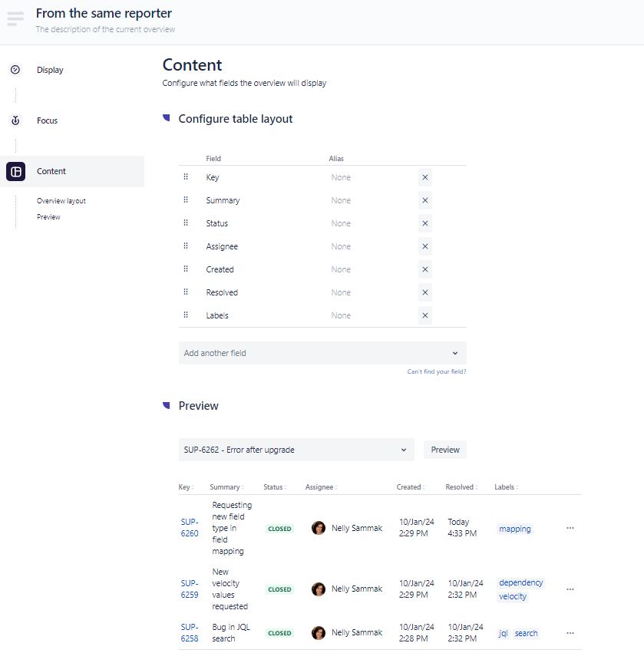Delete the Labels field row
644x653 pixels.
pos(424,315)
